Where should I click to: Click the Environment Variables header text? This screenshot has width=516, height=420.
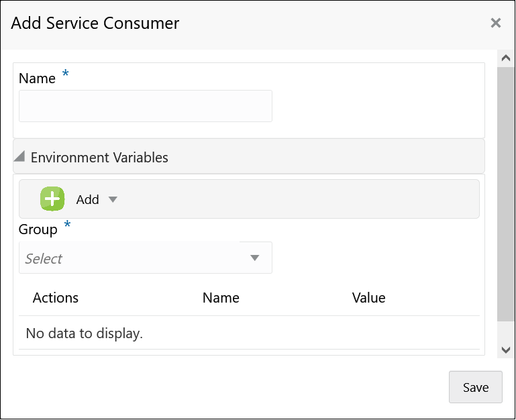(99, 158)
